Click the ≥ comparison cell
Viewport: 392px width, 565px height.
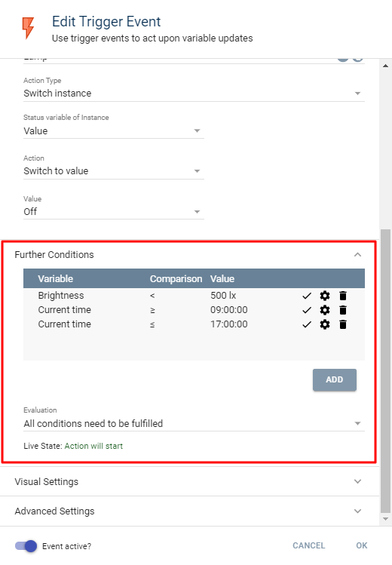click(152, 310)
